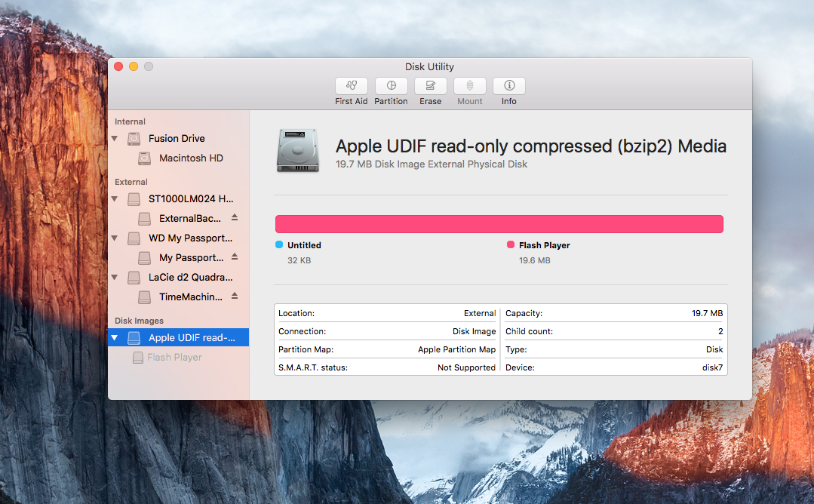Image resolution: width=814 pixels, height=504 pixels.
Task: Collapse the ST1000LM024 disclosure triangle
Action: pos(115,198)
